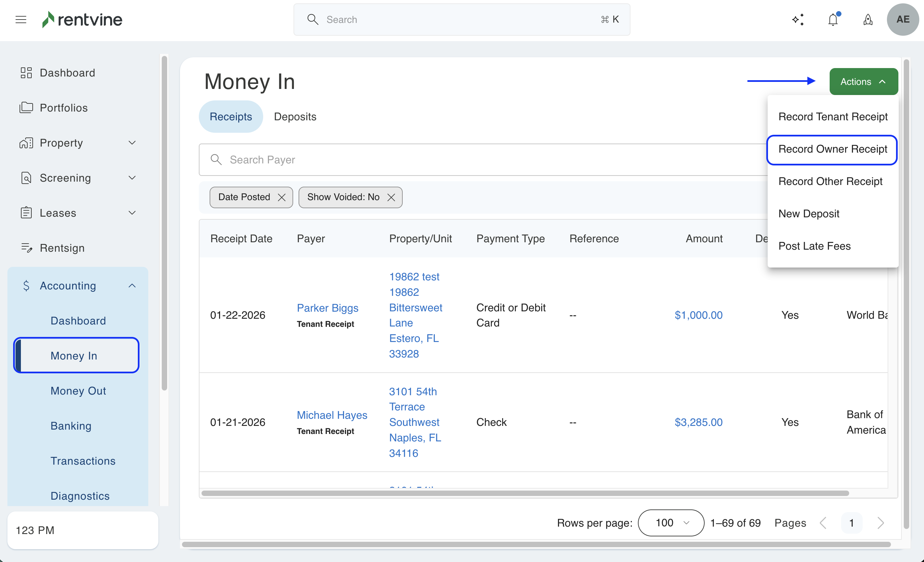Viewport: 924px width, 562px height.
Task: Switch to the Deposits tab
Action: 295,117
